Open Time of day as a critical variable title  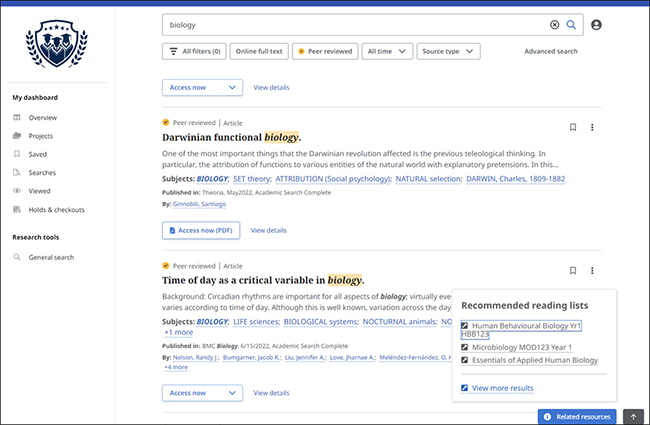263,280
